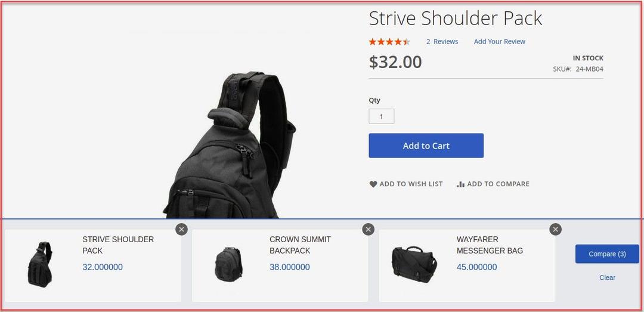Open STRIVE SHOULDER PACK name in compare bar
This screenshot has width=644, height=312.
pyautogui.click(x=118, y=245)
